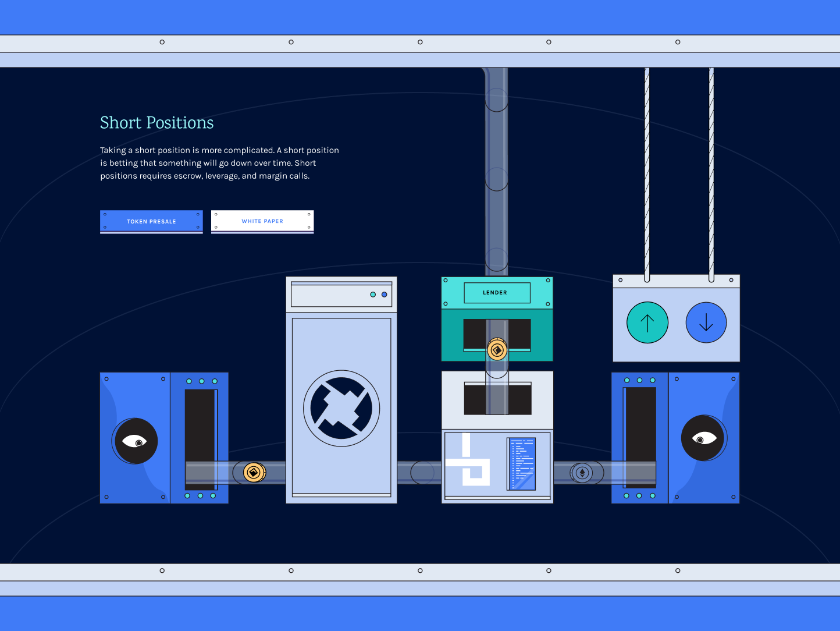Viewport: 840px width, 631px height.
Task: Click the eye icon on the right machine
Action: pos(704,438)
